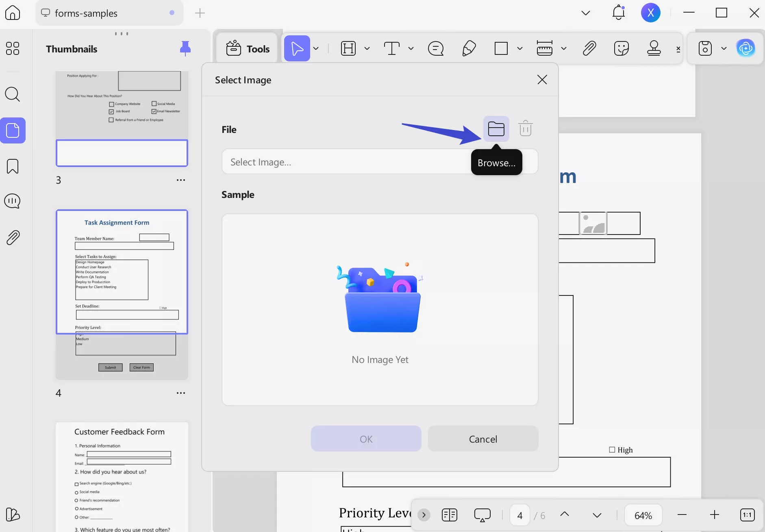Click the OK button
The image size is (765, 532).
pyautogui.click(x=366, y=439)
